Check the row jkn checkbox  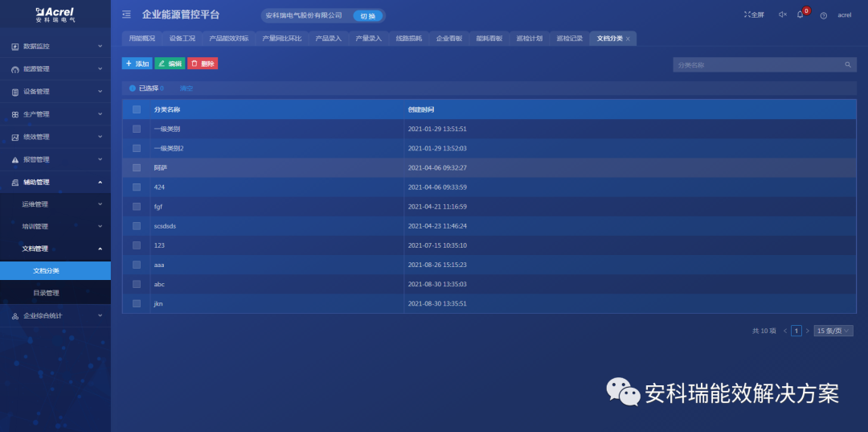pos(136,303)
